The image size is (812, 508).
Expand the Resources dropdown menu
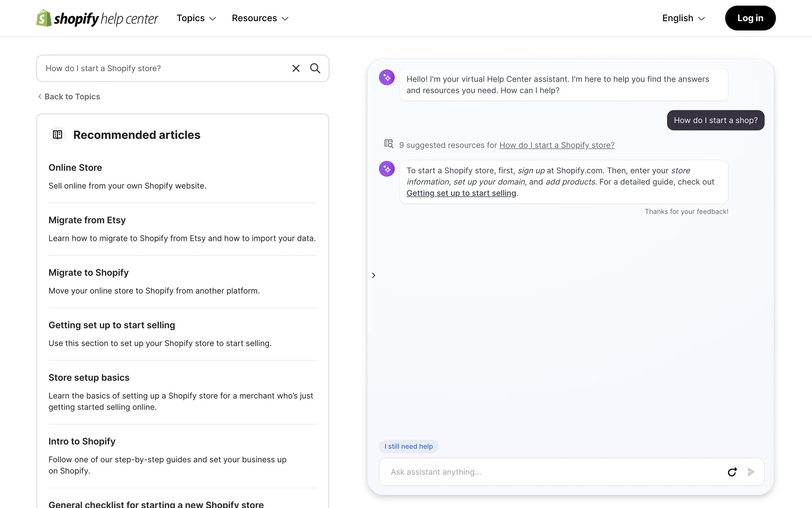click(x=260, y=18)
